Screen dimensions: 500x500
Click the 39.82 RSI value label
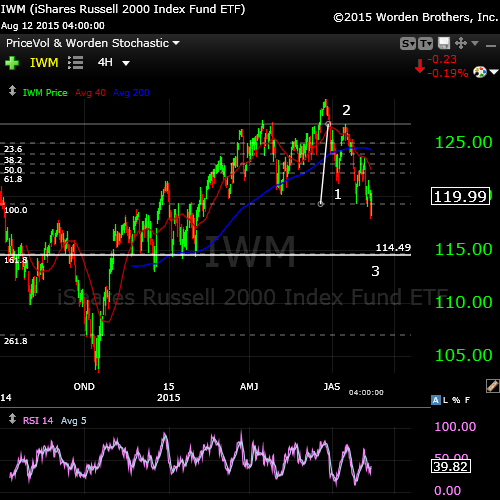tap(451, 466)
